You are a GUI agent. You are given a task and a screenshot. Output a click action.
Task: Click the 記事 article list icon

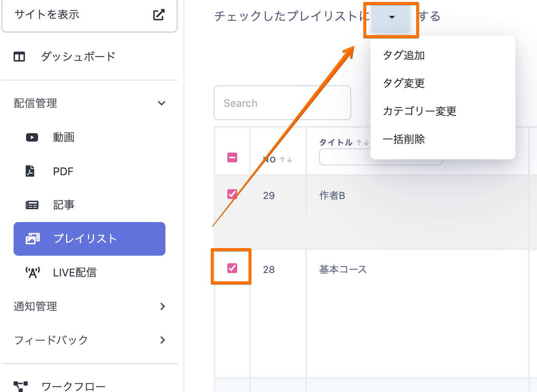point(32,205)
